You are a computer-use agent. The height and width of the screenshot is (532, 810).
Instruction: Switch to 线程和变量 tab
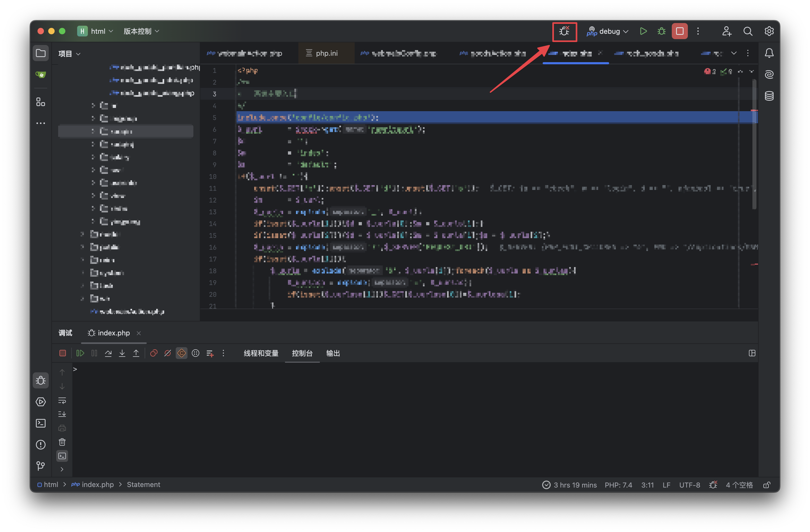coord(261,353)
